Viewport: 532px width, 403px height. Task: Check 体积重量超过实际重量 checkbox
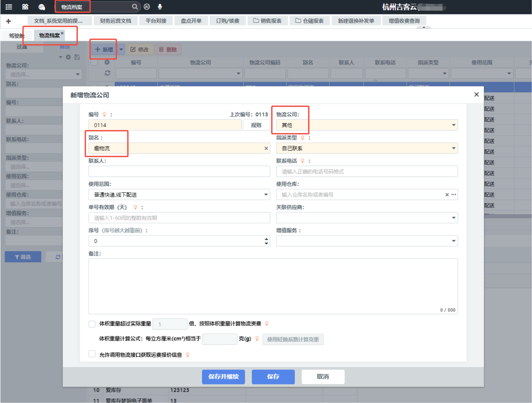tap(92, 324)
